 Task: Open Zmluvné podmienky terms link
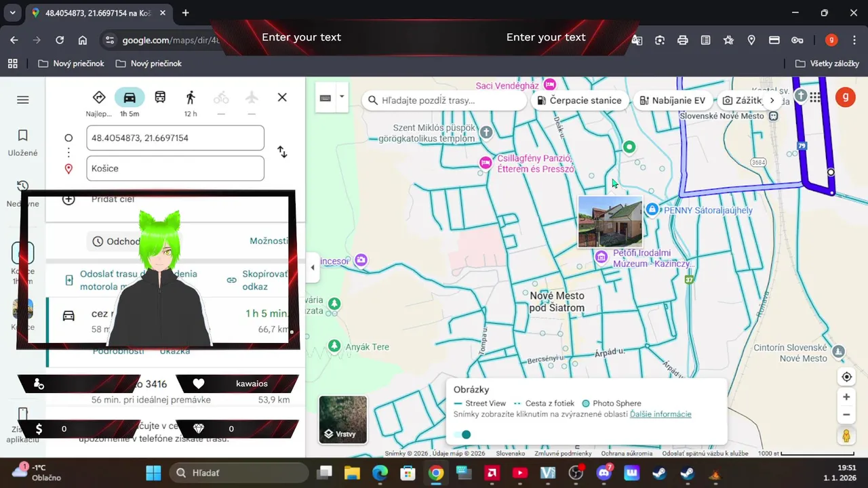[x=563, y=453]
